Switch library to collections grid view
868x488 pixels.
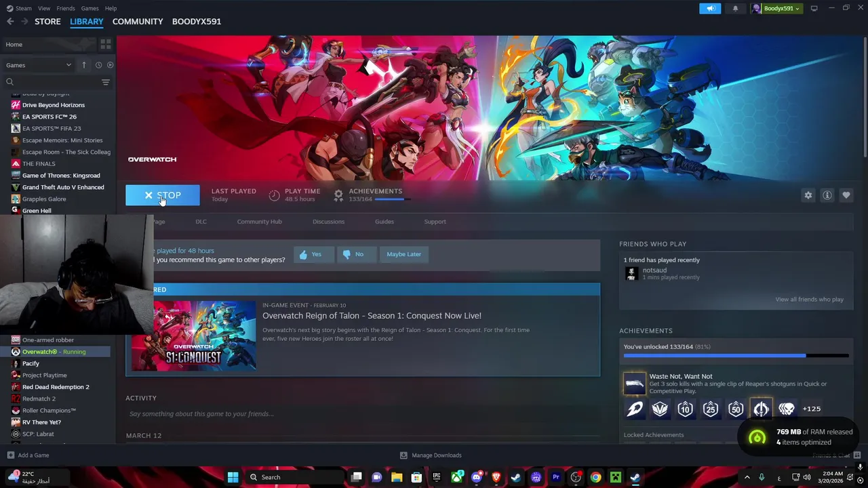coord(106,45)
